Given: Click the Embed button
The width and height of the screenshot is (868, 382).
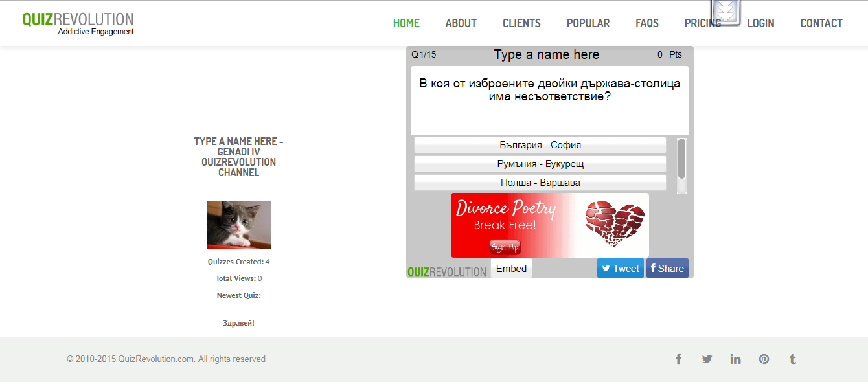Looking at the screenshot, I should (511, 269).
